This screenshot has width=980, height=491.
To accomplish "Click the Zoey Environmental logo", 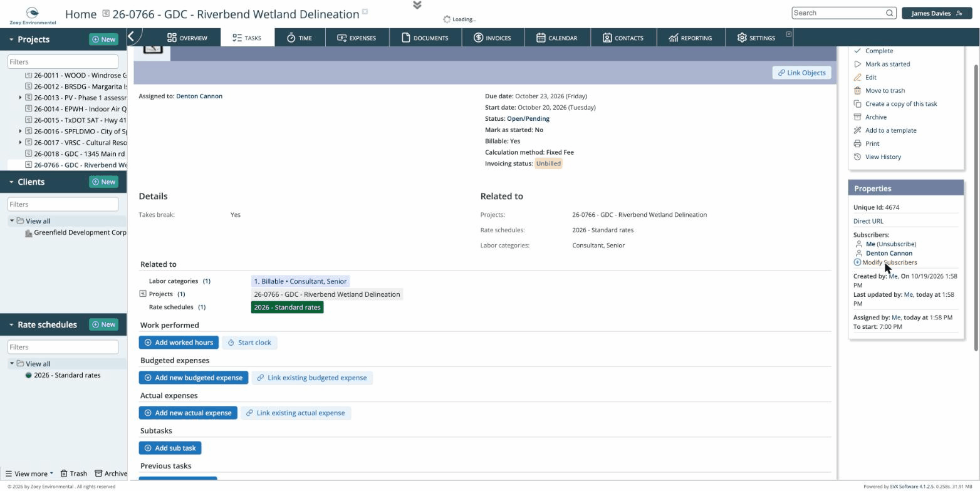I will click(x=33, y=15).
